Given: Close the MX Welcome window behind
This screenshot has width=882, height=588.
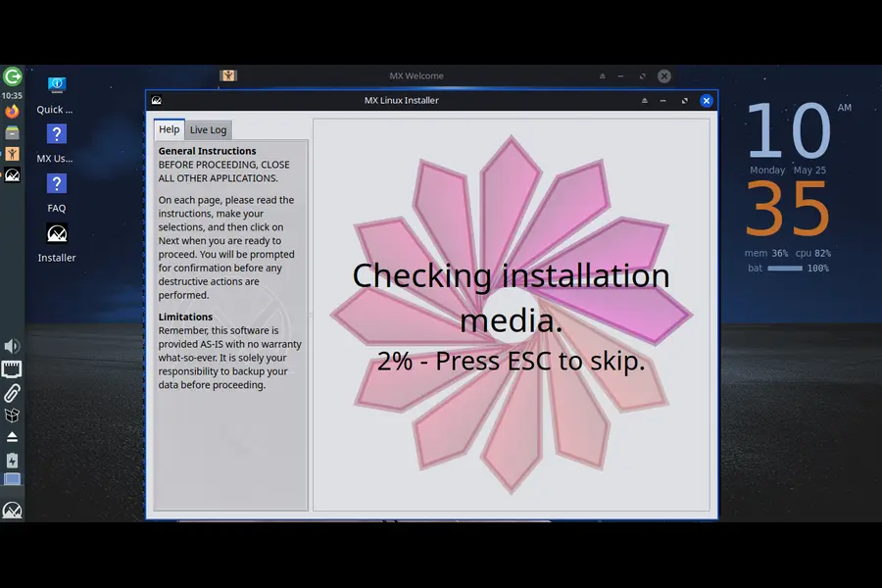Looking at the screenshot, I should (x=664, y=76).
